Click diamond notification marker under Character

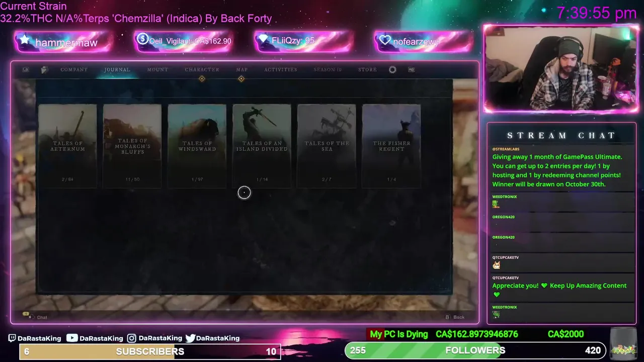202,79
